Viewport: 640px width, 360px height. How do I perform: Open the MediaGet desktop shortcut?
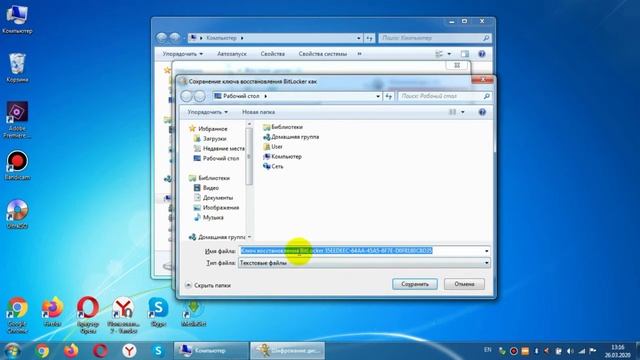(193, 313)
